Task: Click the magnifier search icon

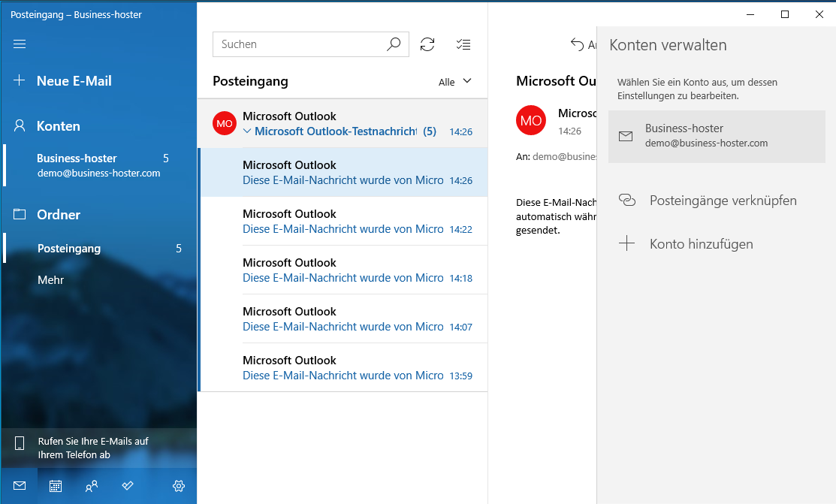Action: pyautogui.click(x=394, y=44)
